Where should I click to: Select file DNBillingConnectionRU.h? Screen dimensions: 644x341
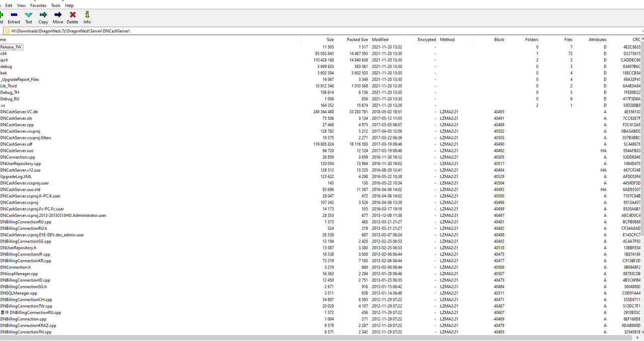click(x=24, y=228)
